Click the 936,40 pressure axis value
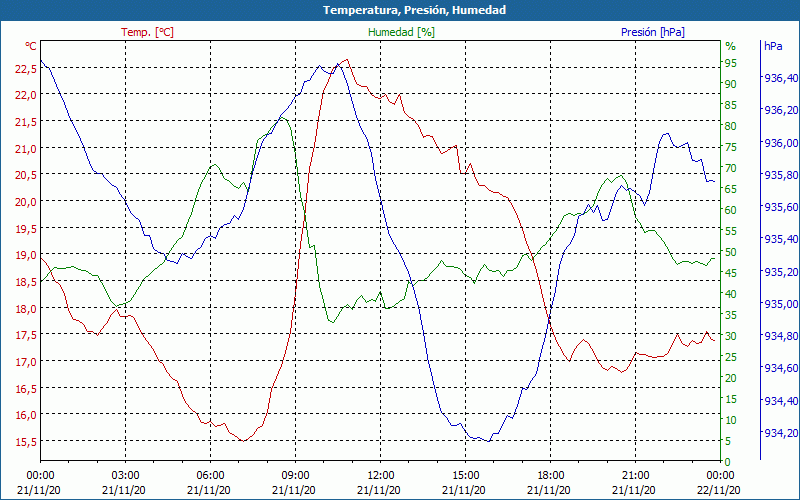 [x=781, y=79]
